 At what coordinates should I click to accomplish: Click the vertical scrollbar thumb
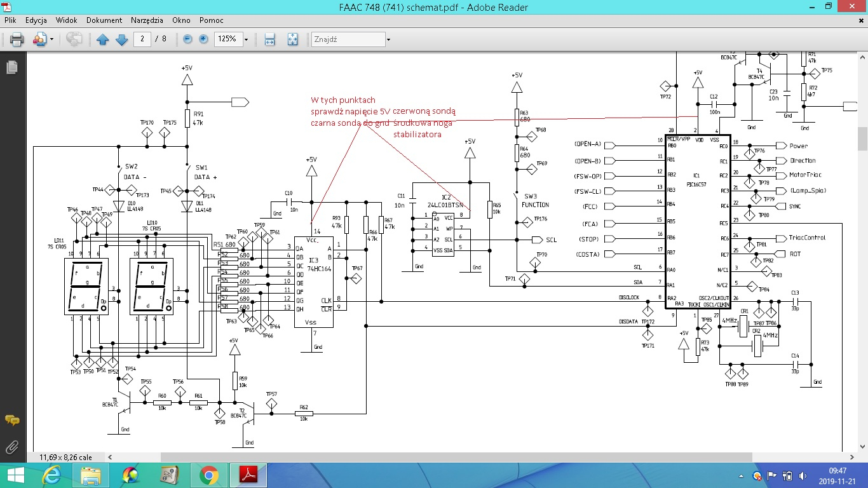pos(862,139)
